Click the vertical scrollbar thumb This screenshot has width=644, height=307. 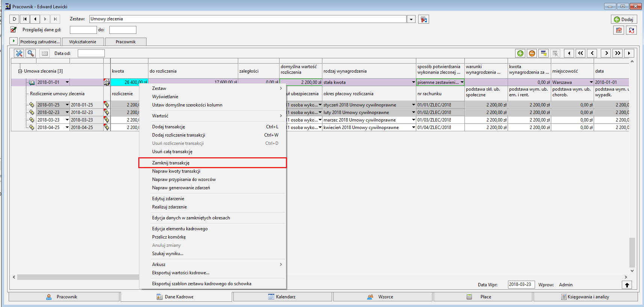point(632,252)
